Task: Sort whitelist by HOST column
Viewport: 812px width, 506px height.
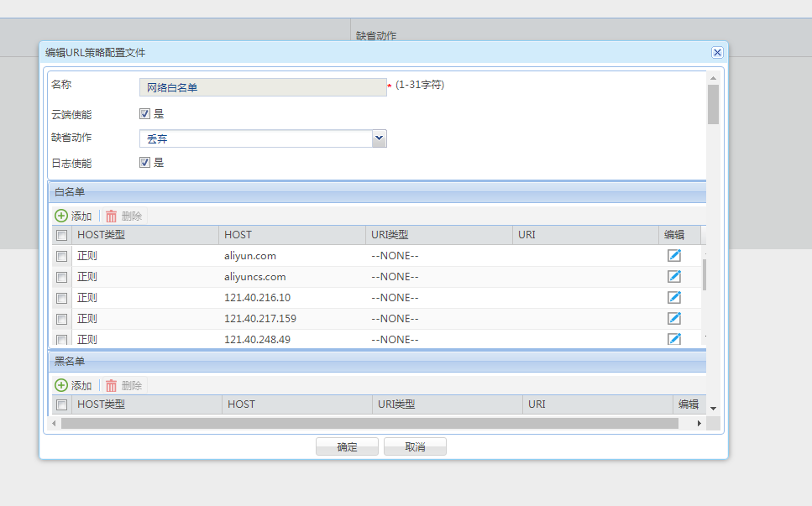Action: (x=292, y=235)
